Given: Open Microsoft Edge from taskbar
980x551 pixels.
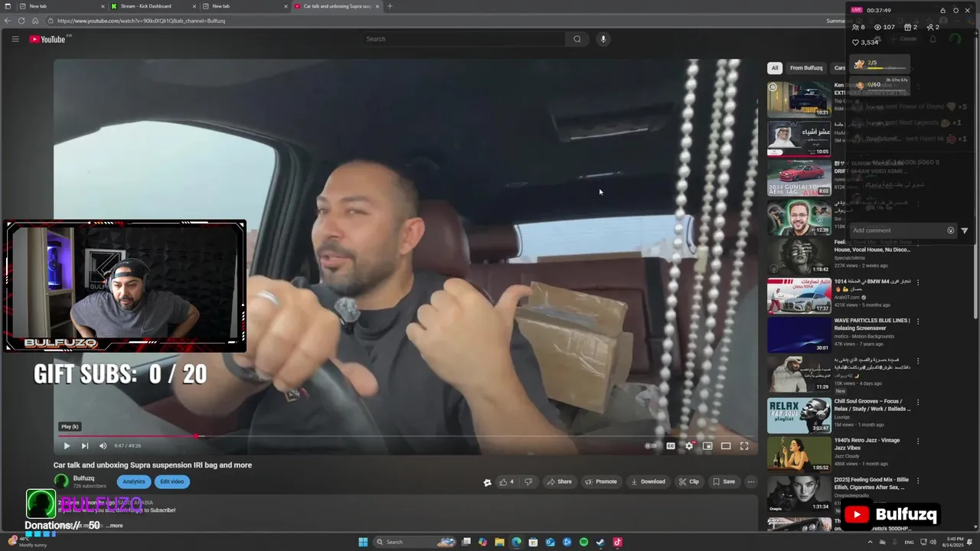Looking at the screenshot, I should 516,542.
